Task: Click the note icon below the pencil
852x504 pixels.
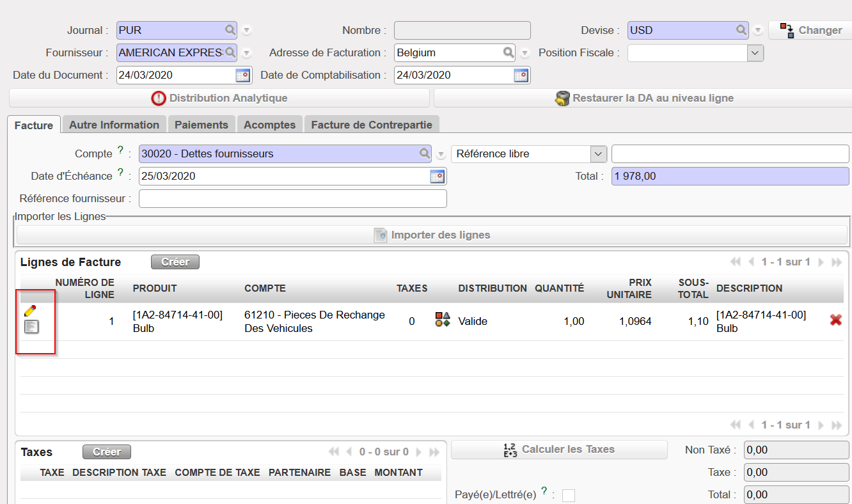Action: [x=31, y=327]
